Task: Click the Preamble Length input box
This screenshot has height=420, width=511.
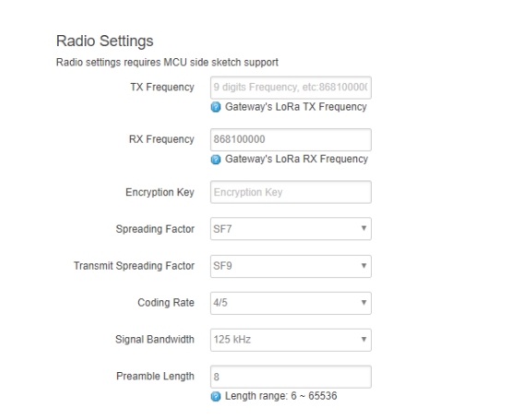Action: [x=291, y=377]
